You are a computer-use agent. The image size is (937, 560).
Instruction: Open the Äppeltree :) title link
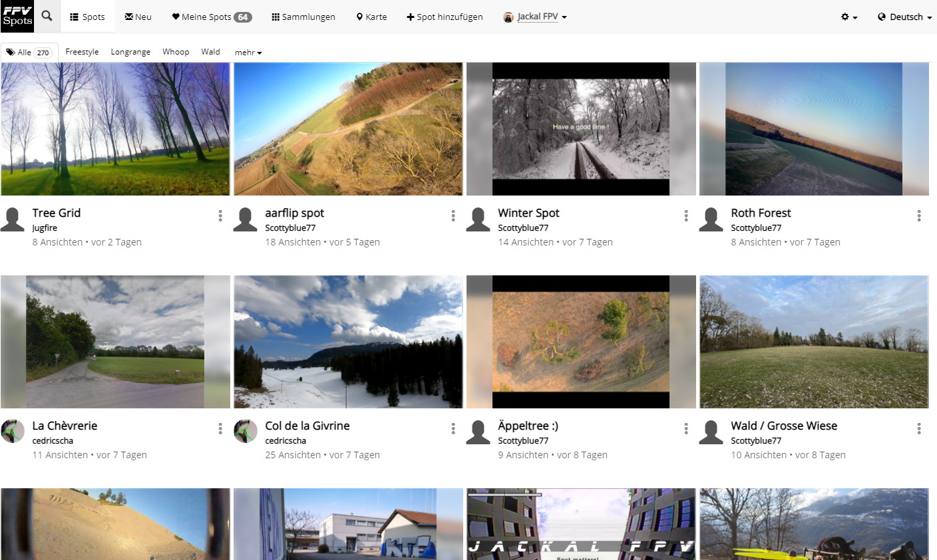(528, 426)
